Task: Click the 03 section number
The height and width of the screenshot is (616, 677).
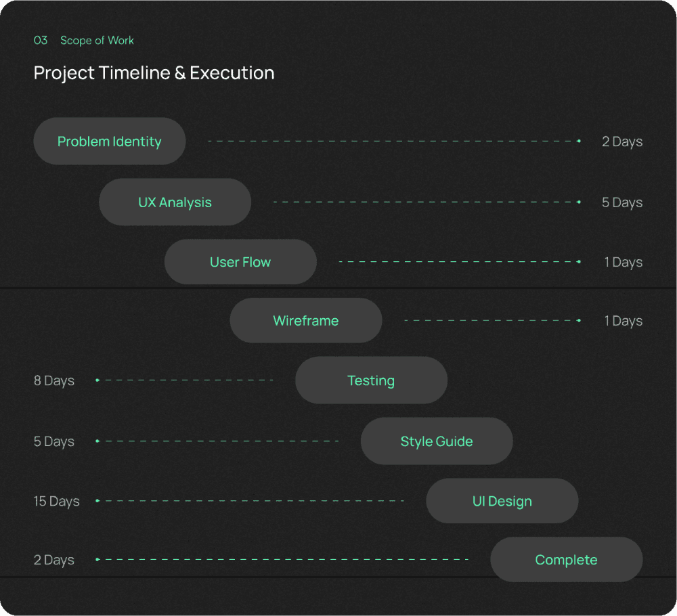Action: pyautogui.click(x=41, y=41)
